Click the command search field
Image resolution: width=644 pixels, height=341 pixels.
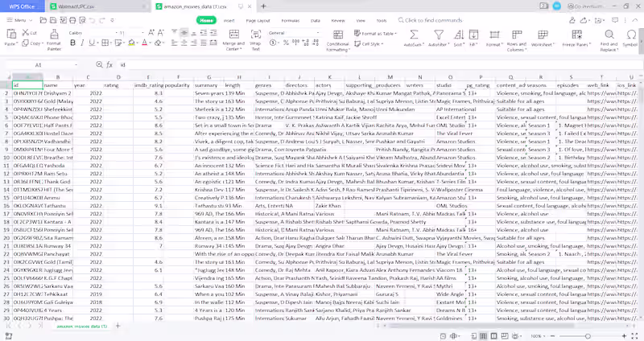pos(430,20)
